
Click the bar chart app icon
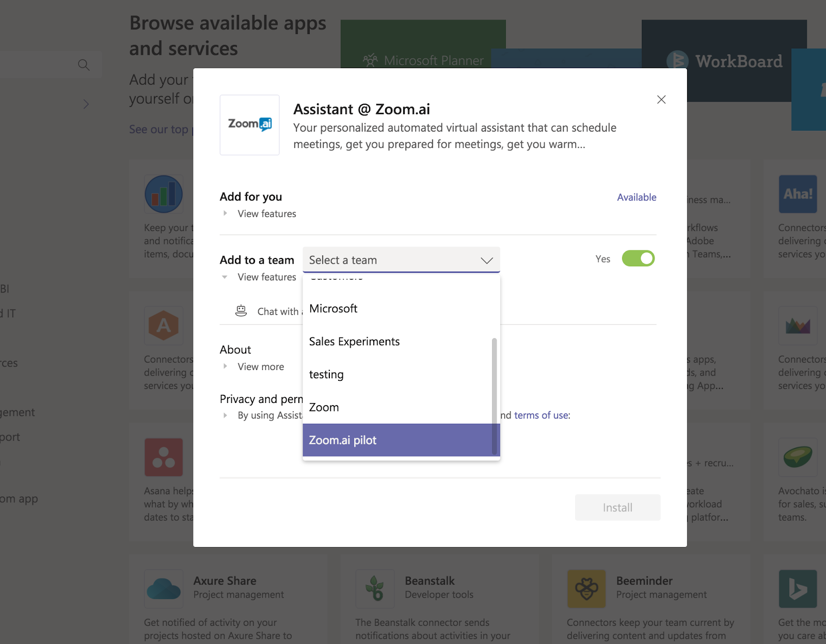click(x=164, y=194)
